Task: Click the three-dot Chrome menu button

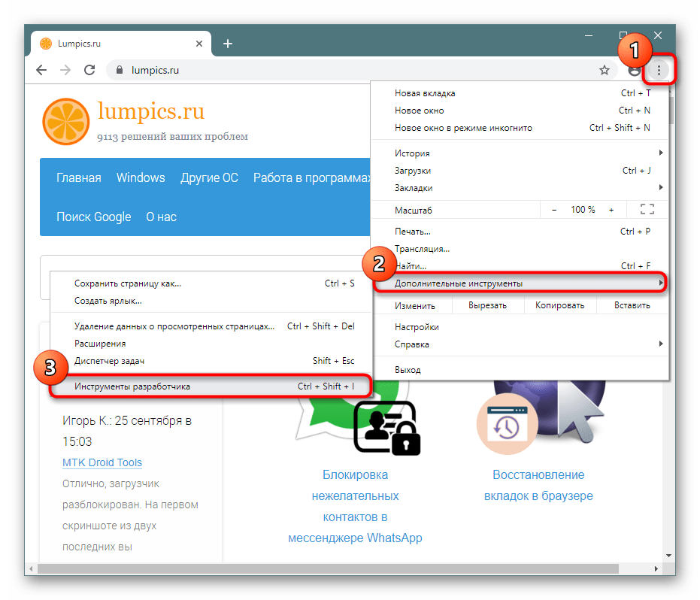Action: [659, 70]
